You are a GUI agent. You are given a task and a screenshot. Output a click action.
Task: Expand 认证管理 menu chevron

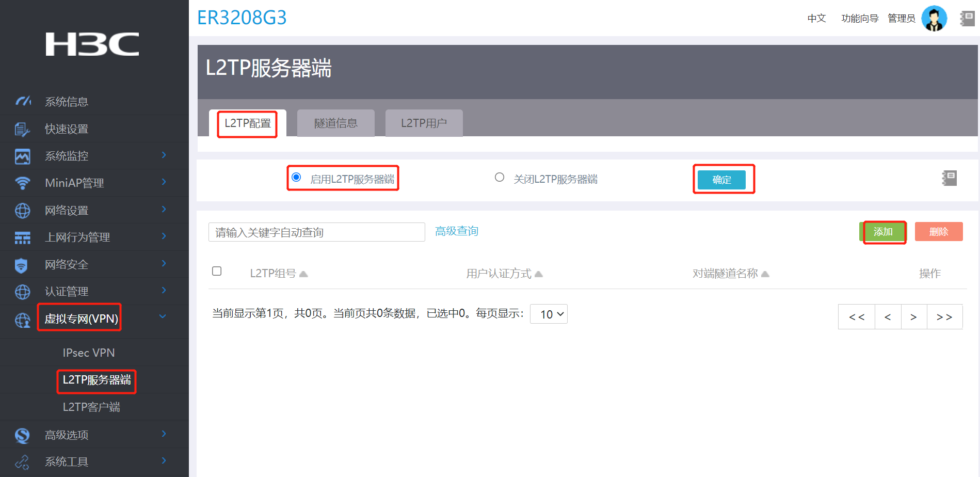click(x=164, y=290)
